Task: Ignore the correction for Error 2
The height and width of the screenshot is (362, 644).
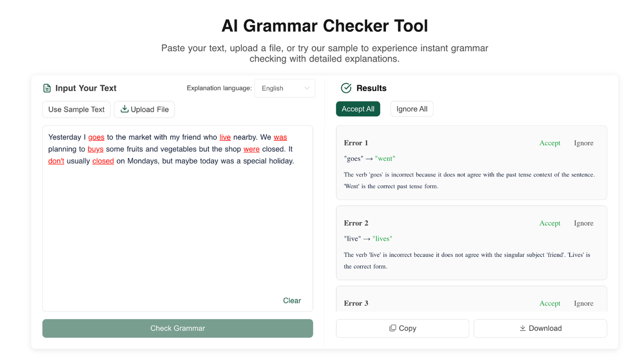Action: (x=583, y=223)
